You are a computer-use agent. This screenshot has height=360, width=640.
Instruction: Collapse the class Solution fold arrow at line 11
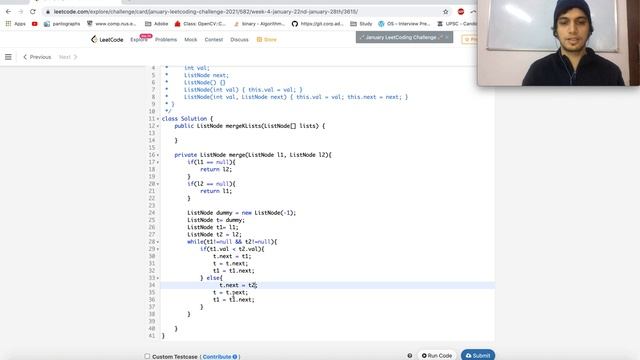click(158, 119)
